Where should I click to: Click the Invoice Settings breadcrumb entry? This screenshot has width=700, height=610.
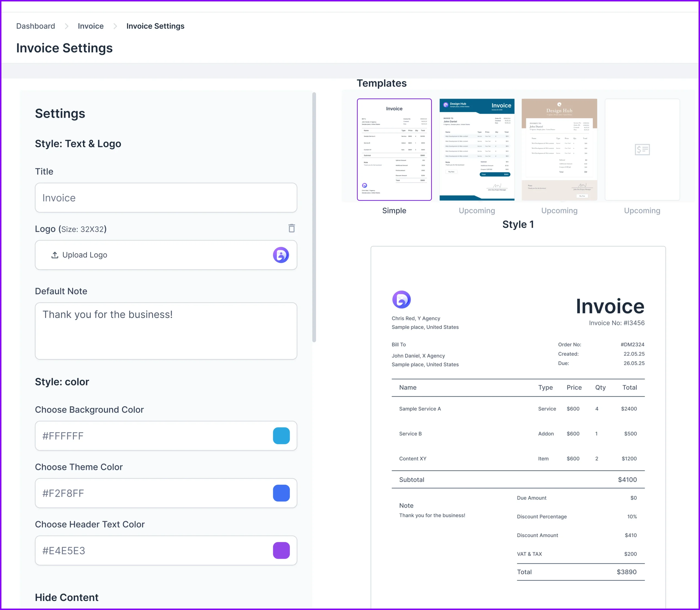155,26
